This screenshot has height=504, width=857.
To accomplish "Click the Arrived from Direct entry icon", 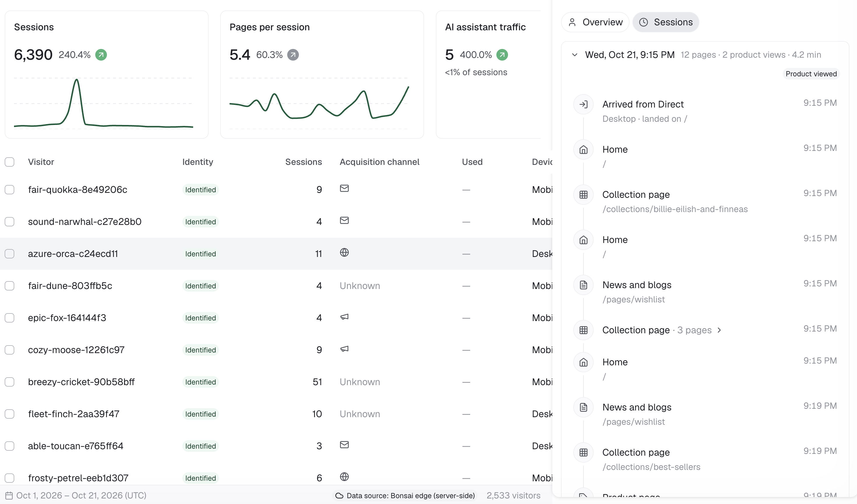I will [x=583, y=104].
